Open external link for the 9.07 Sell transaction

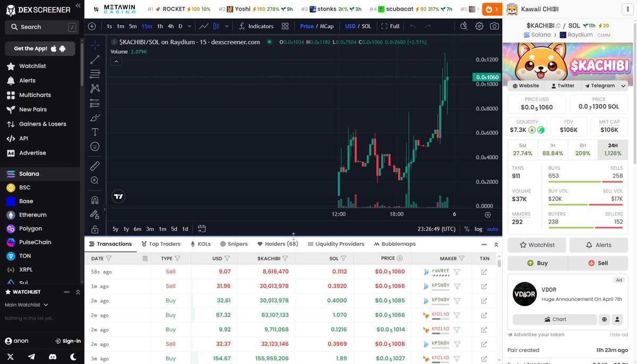[484, 272]
